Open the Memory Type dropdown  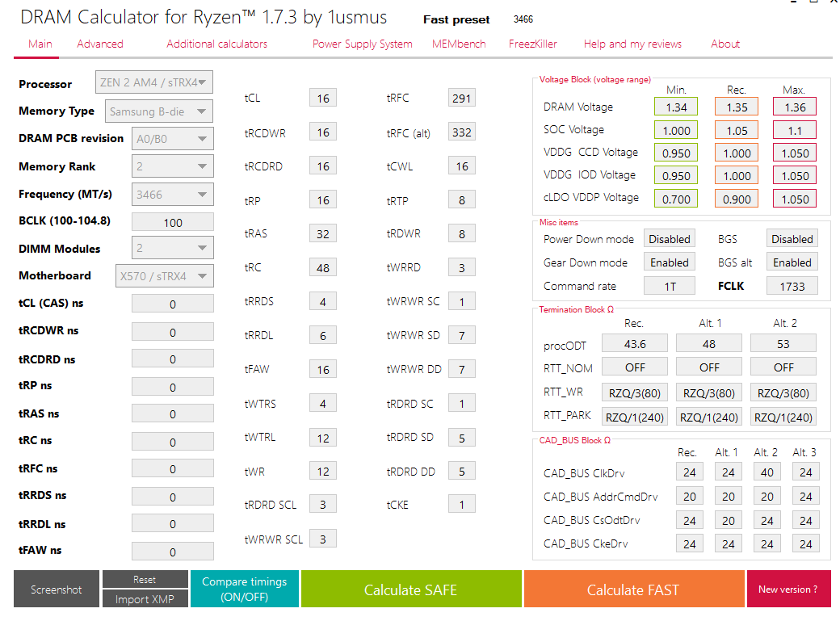point(159,111)
